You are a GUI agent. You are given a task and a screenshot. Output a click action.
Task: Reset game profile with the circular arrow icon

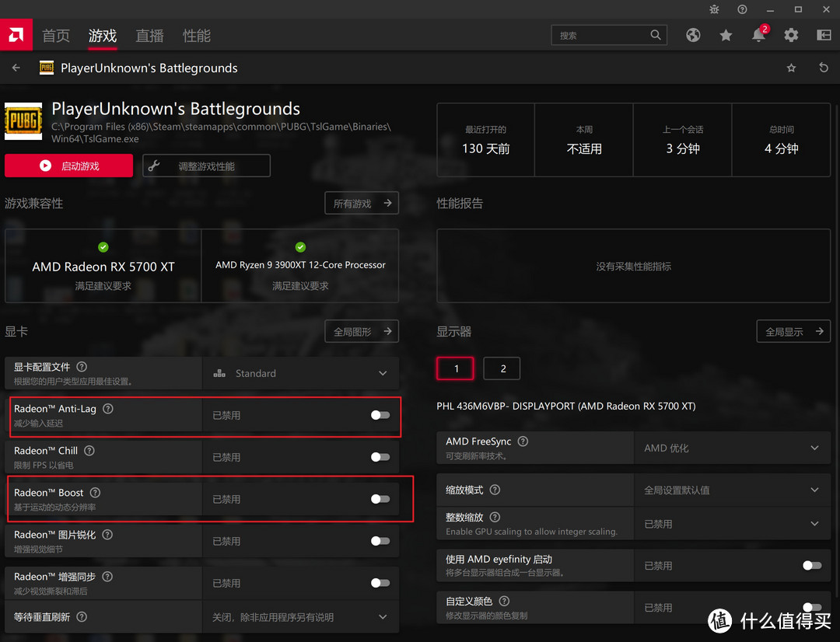point(824,68)
